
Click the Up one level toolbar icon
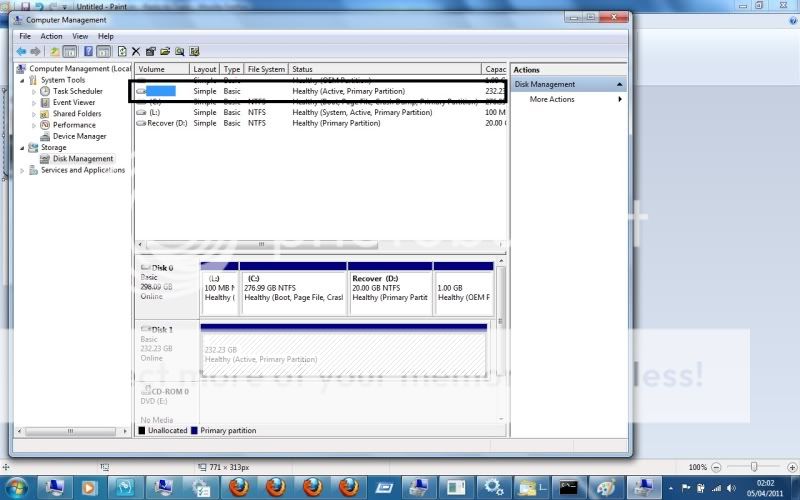(x=54, y=51)
